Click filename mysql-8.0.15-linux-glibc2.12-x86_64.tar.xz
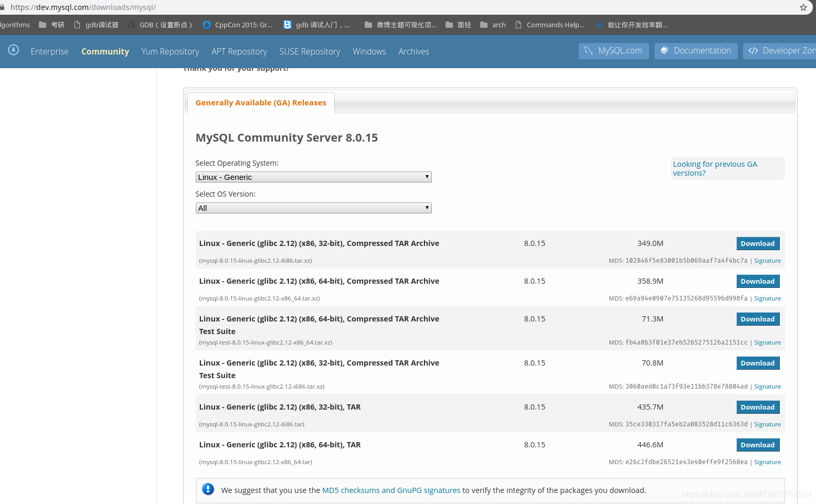 tap(259, 298)
